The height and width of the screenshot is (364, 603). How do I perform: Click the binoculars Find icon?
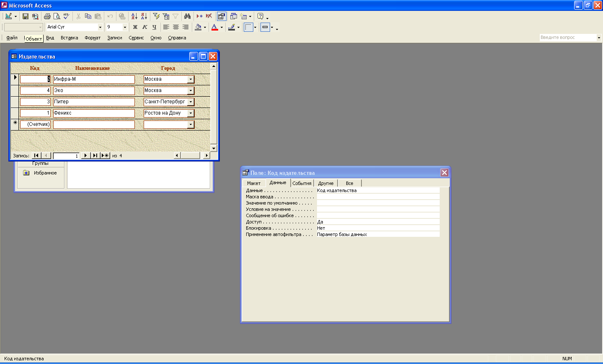(187, 16)
